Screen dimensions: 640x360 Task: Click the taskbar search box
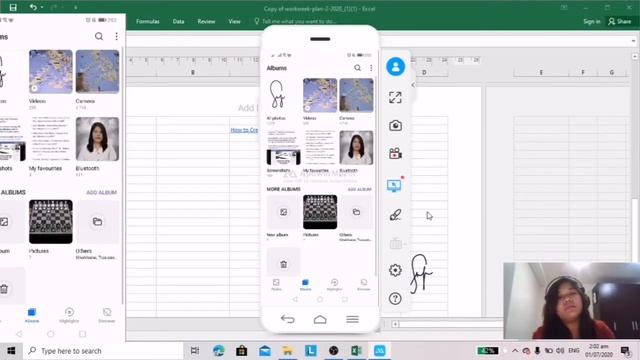pyautogui.click(x=103, y=351)
